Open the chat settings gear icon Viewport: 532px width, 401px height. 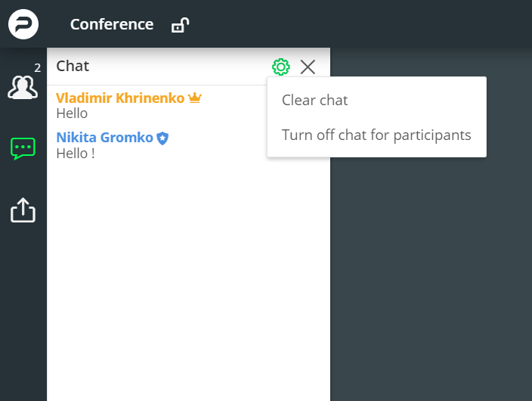point(281,67)
